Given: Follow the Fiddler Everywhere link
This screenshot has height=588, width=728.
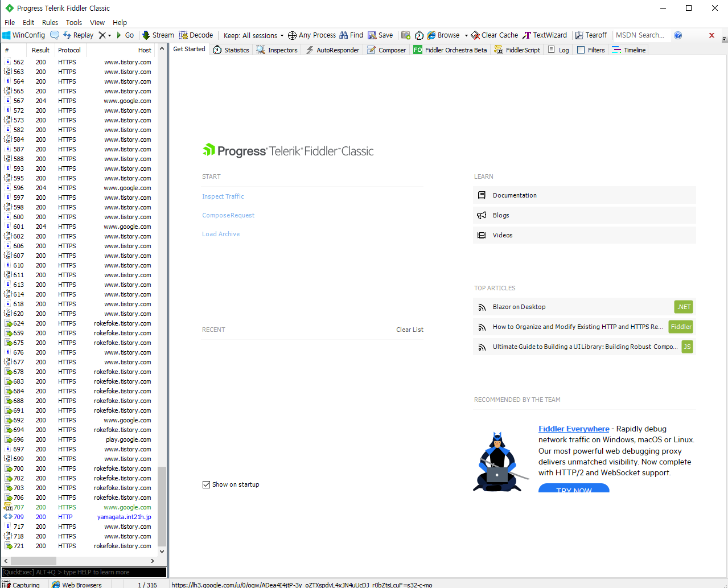Looking at the screenshot, I should [x=574, y=429].
